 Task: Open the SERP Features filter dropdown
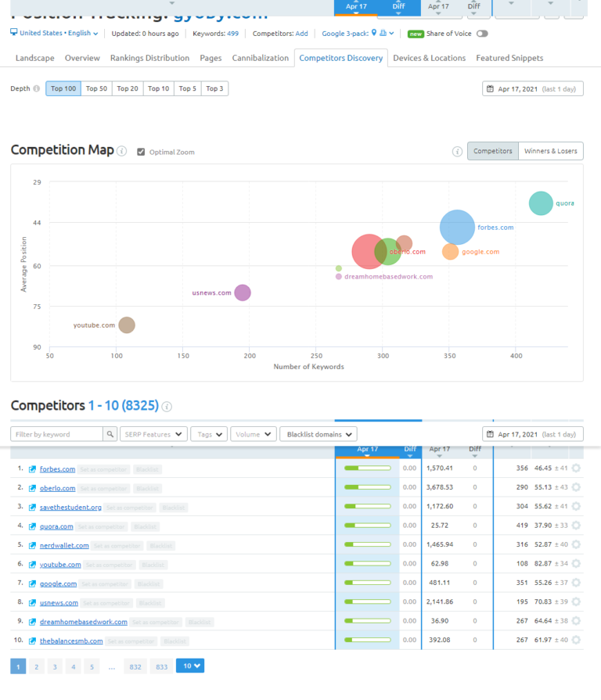click(153, 434)
